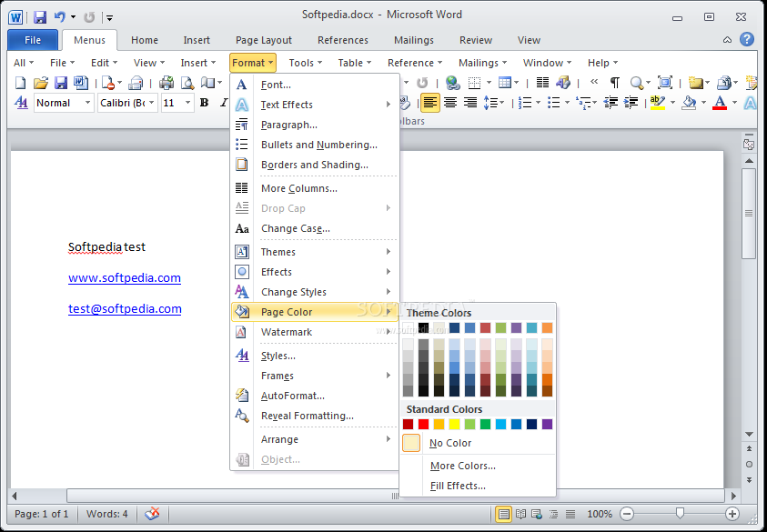Image resolution: width=767 pixels, height=532 pixels.
Task: Switch to Print Layout view
Action: [503, 514]
